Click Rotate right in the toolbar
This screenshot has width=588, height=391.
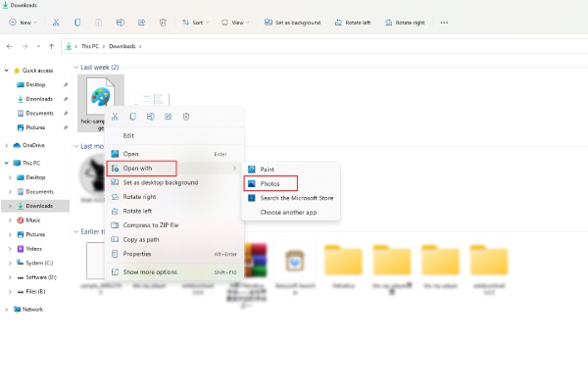tap(405, 23)
